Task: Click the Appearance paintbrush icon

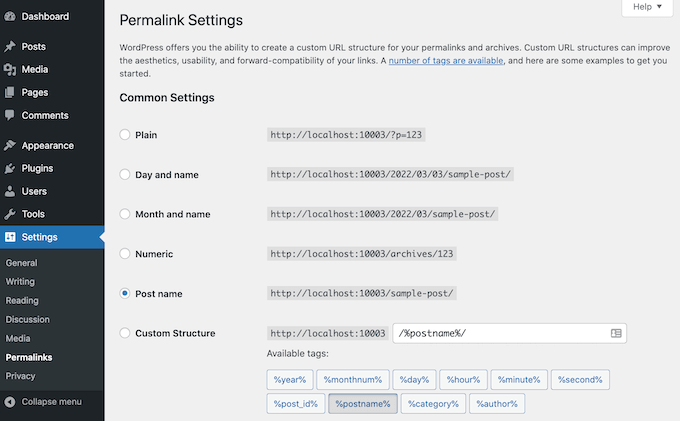Action: pos(10,146)
